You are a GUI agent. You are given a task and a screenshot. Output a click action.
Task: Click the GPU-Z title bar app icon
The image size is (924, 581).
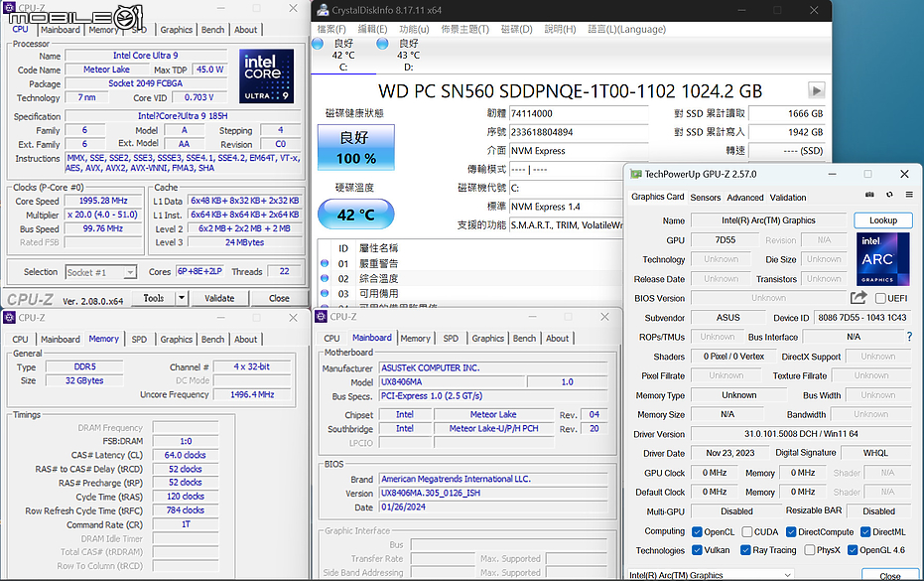coord(636,174)
